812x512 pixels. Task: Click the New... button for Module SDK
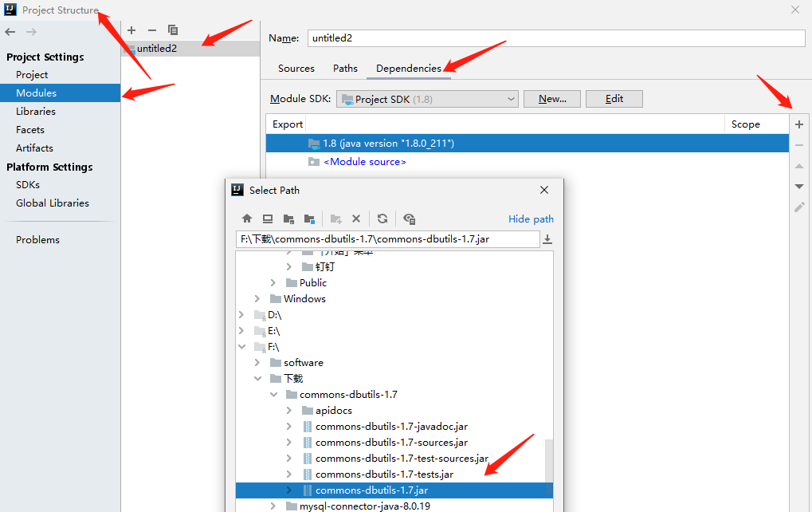(551, 98)
